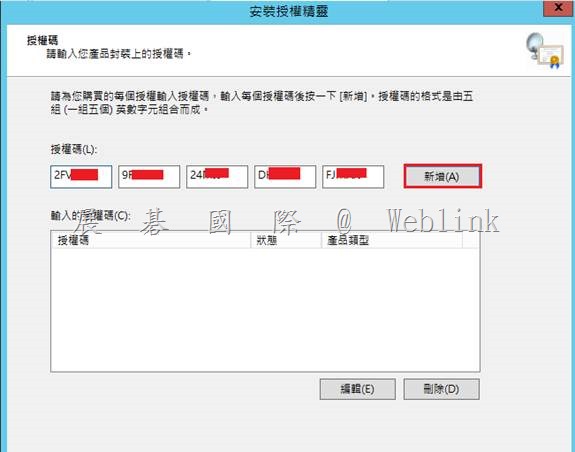Click the 授權碼 heading at top of wizard
575x452 pixels.
43,40
